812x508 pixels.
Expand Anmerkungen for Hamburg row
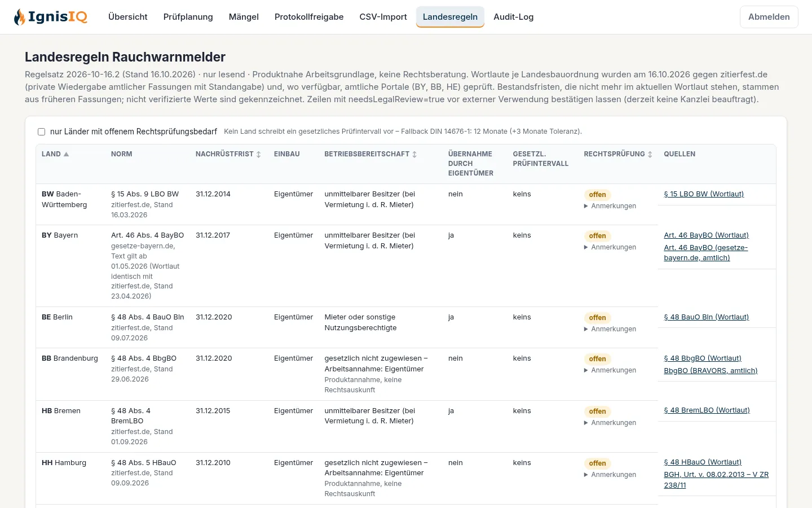tap(610, 475)
